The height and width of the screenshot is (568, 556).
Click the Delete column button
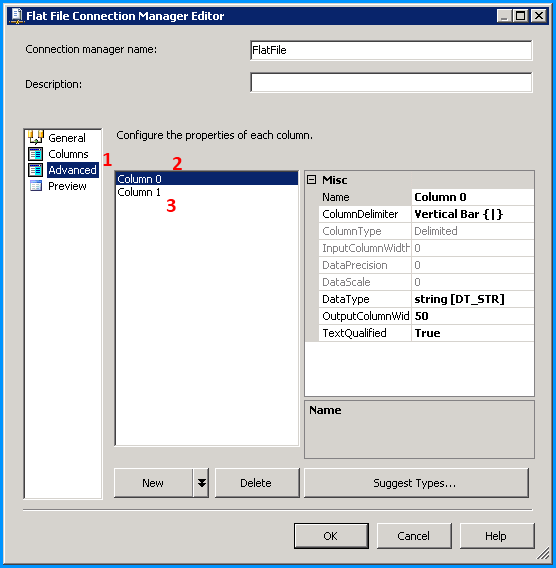coord(257,483)
